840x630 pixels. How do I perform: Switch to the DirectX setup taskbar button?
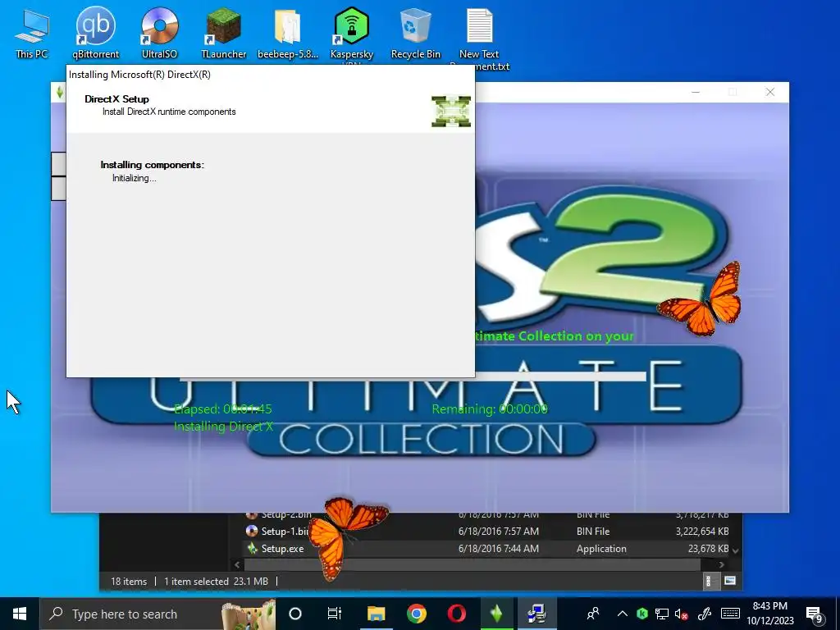tap(536, 614)
